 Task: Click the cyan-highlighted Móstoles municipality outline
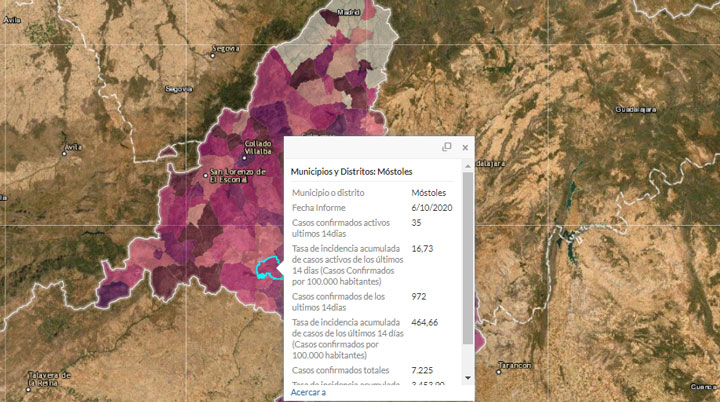(x=268, y=268)
